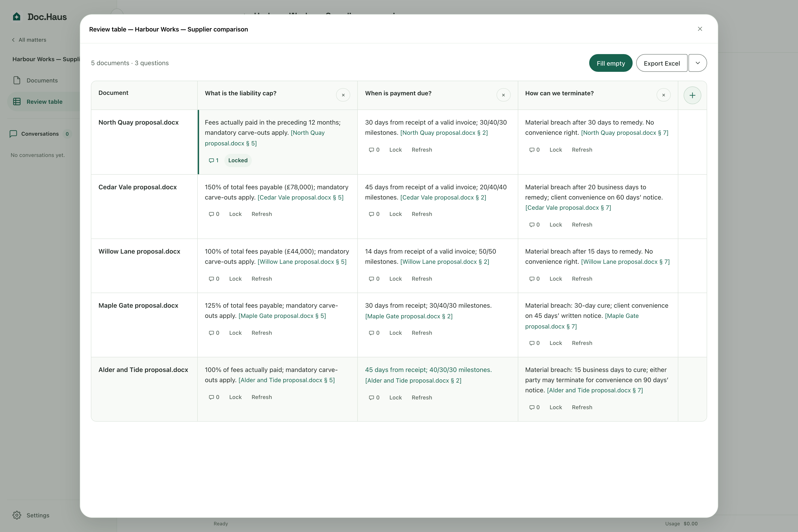Click the Doc.Haus home logo
The width and height of the screenshot is (798, 532).
click(x=40, y=17)
